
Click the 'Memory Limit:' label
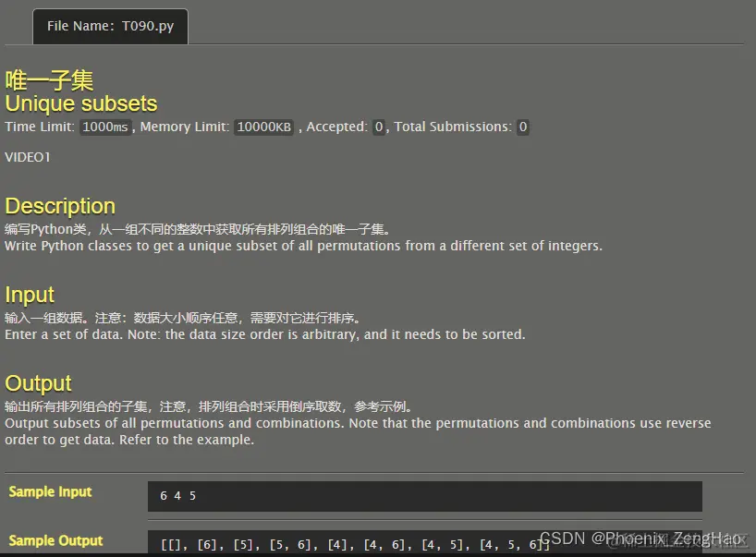185,127
